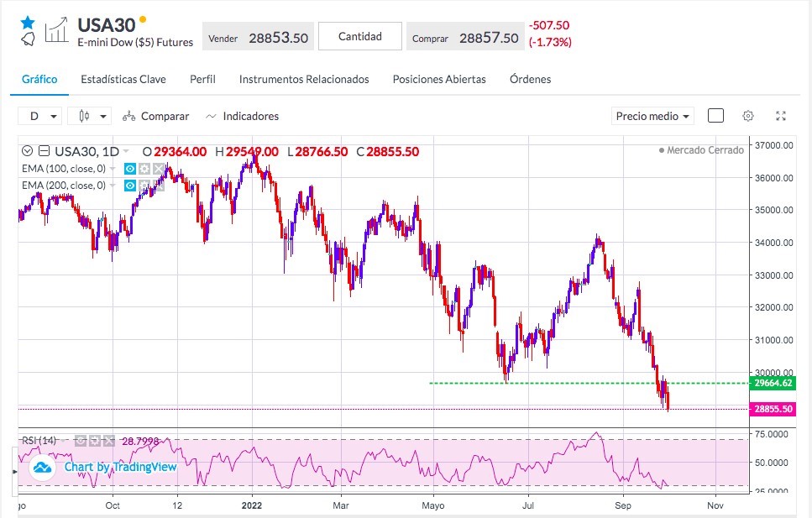The width and height of the screenshot is (812, 518).
Task: Open the Órdenes tab
Action: (x=531, y=79)
